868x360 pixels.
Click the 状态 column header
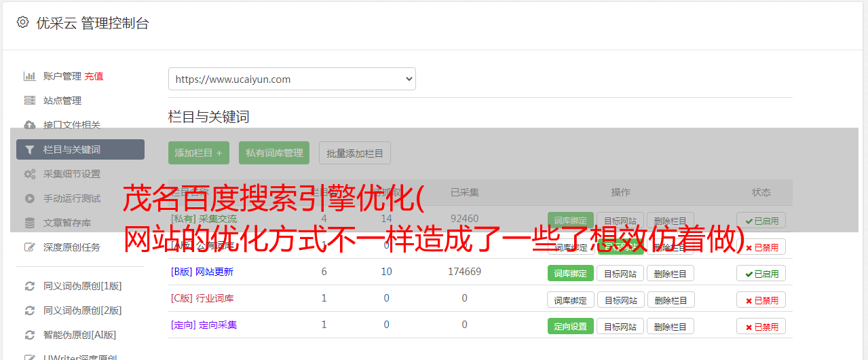761,192
